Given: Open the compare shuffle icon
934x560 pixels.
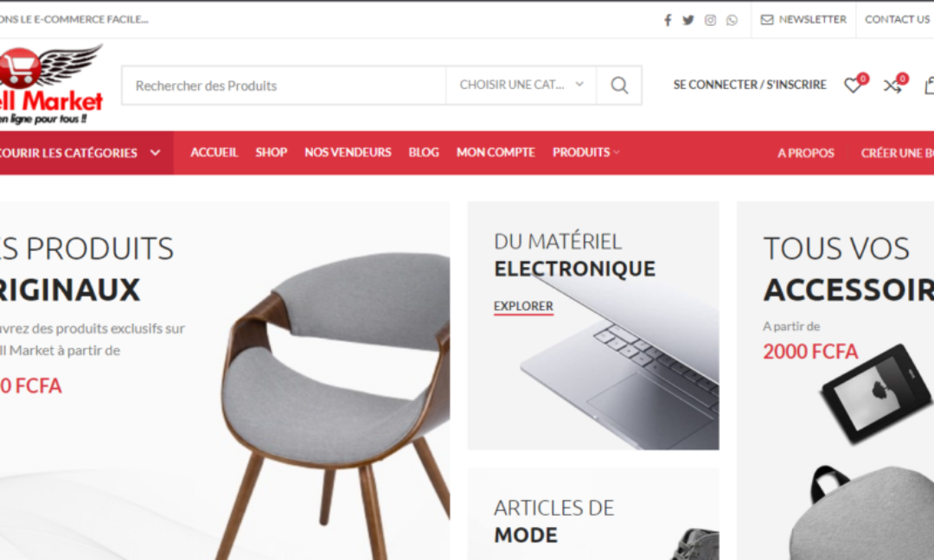Looking at the screenshot, I should tap(892, 85).
